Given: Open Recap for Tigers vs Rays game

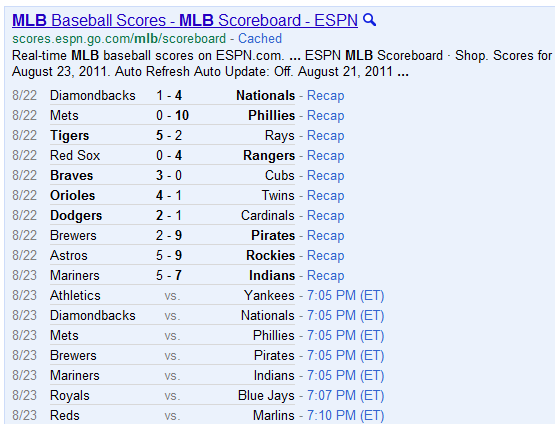Looking at the screenshot, I should pos(325,136).
